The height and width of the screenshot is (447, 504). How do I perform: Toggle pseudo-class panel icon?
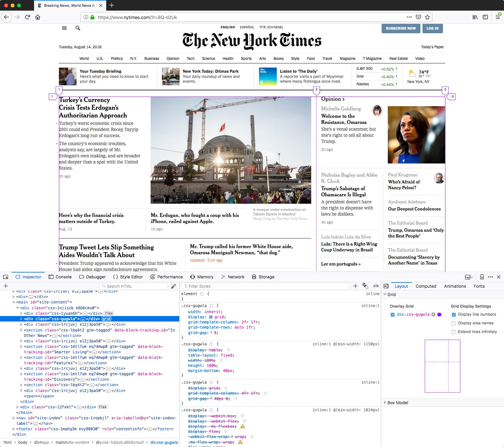coord(365,286)
